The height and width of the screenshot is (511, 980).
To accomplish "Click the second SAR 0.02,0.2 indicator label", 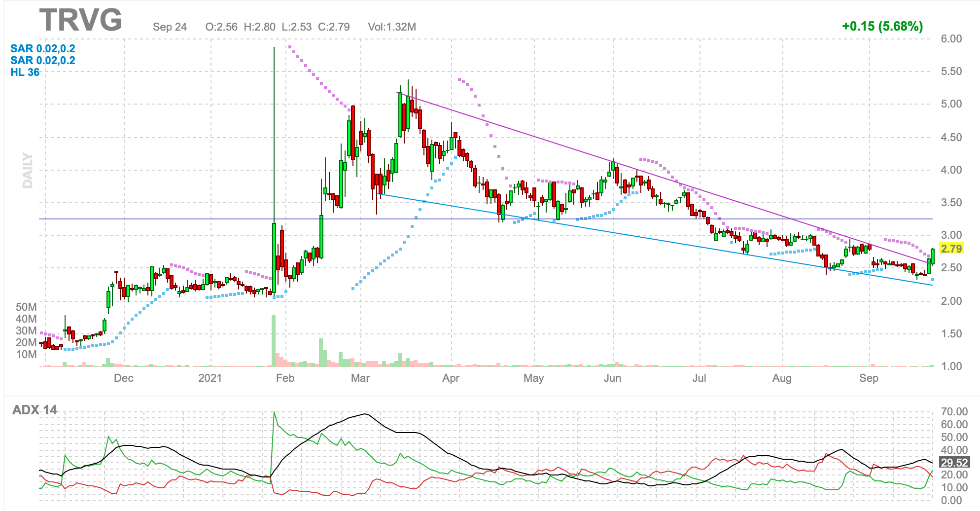I will [x=43, y=60].
